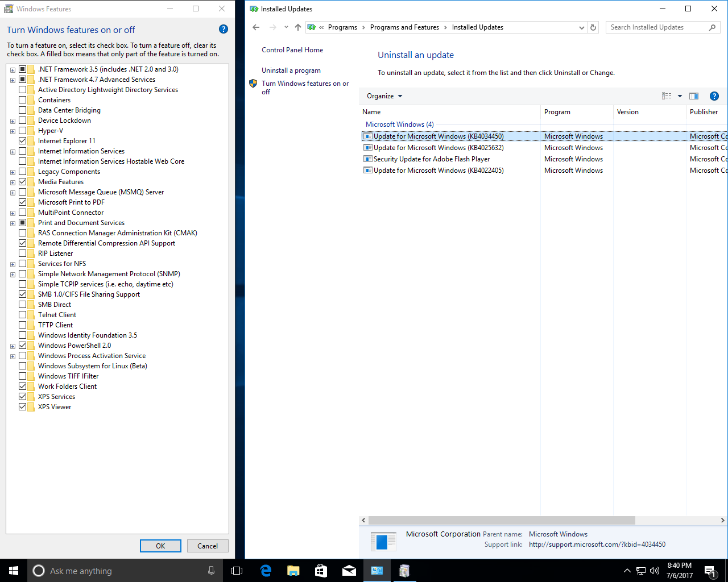The image size is (728, 582).
Task: Click Cancel in Windows Features dialog
Action: click(x=208, y=546)
